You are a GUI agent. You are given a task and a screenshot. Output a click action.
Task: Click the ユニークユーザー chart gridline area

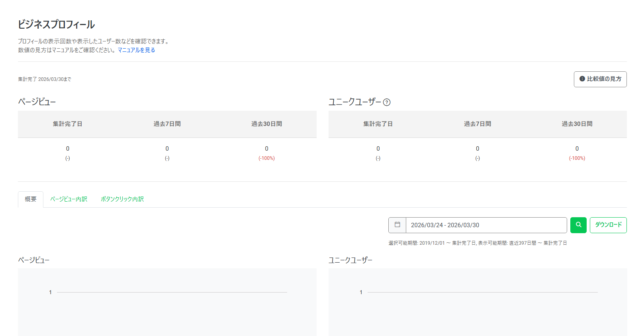coord(482,293)
